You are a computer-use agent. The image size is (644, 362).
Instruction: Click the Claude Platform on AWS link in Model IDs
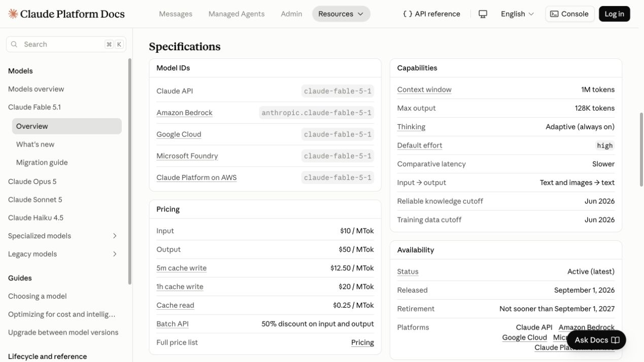tap(196, 177)
